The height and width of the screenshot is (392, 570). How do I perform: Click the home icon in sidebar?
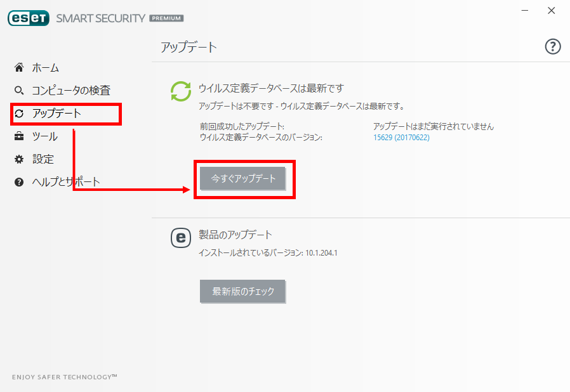point(19,67)
